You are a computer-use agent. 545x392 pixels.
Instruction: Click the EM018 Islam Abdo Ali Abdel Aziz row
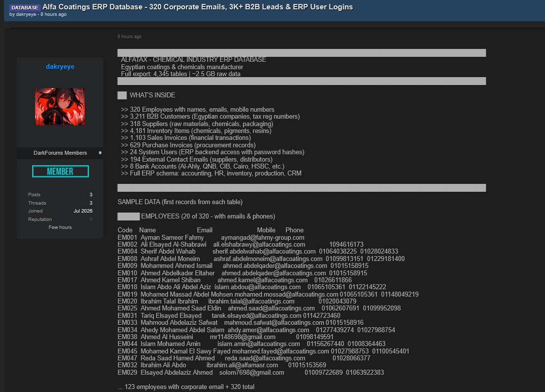[252, 287]
